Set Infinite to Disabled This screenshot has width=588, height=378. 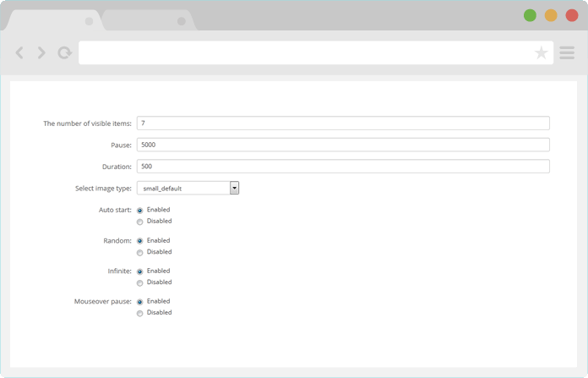point(140,283)
